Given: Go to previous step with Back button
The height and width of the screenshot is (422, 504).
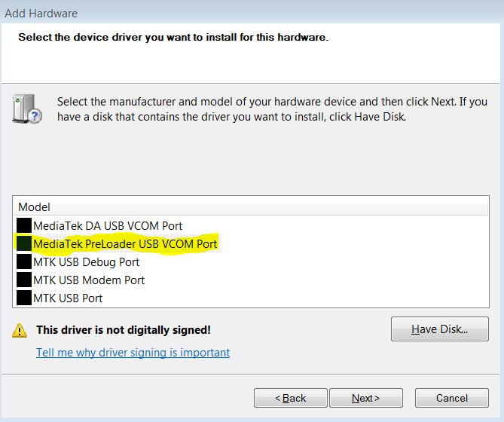Looking at the screenshot, I should (291, 398).
